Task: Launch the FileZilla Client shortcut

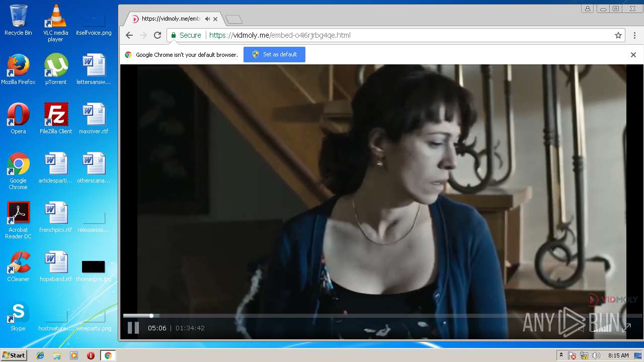Action: pos(55,119)
